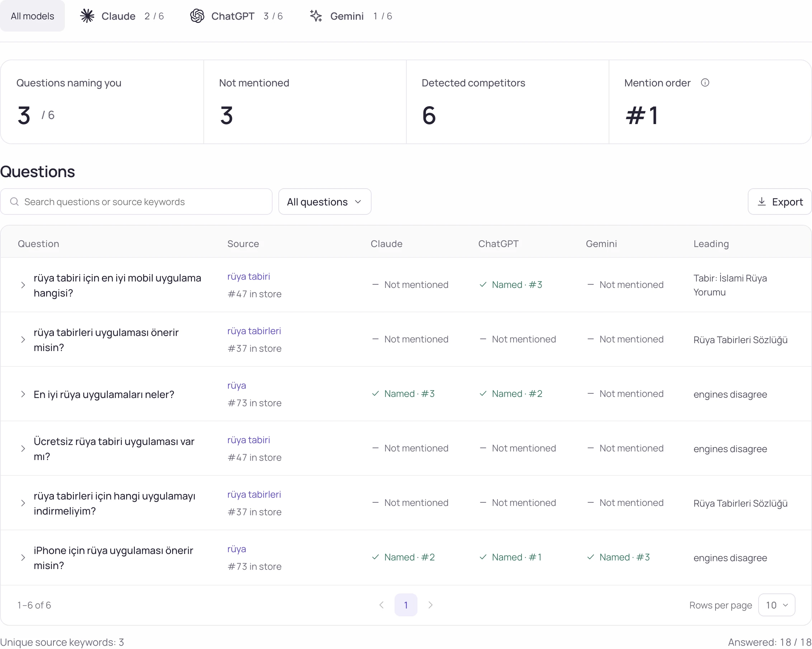Image resolution: width=812 pixels, height=649 pixels.
Task: Expand row 'rüya tabirleri için hangi uygulamayı indirmeliyim?'
Action: [x=23, y=503]
